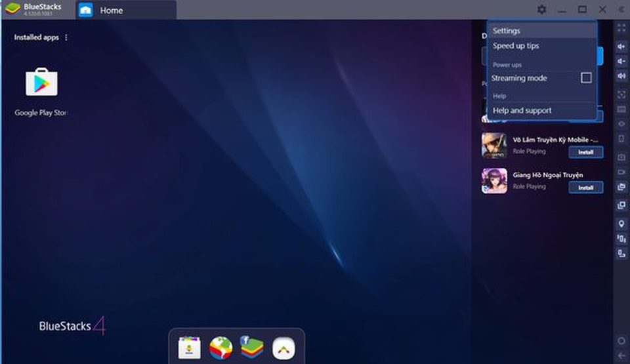The width and height of the screenshot is (630, 364).
Task: Toggle the eye overlay icon in sidebar
Action: point(621,124)
